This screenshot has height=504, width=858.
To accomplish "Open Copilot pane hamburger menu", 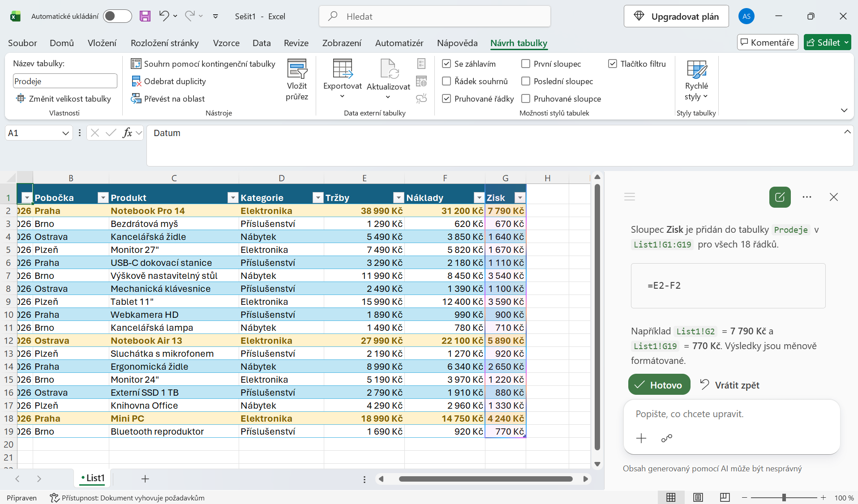I will click(x=630, y=197).
